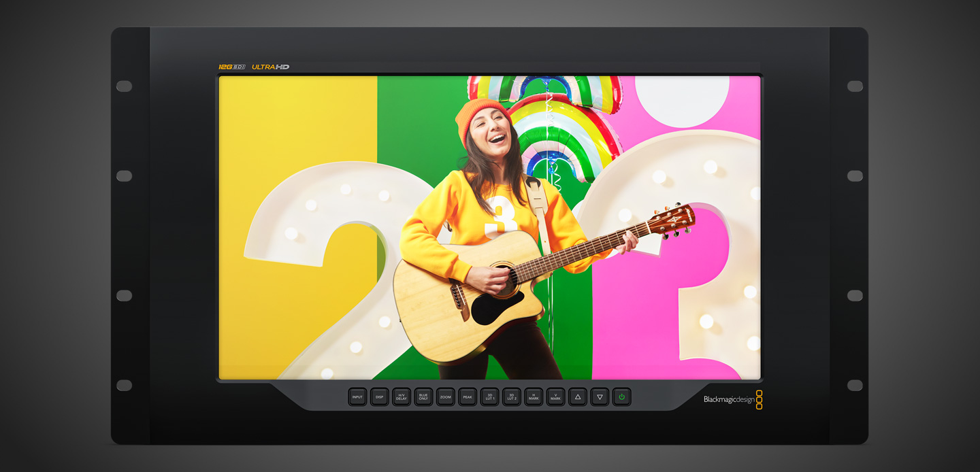Toggle BLUE ONLY monitoring mode
The height and width of the screenshot is (472, 980).
click(x=423, y=397)
